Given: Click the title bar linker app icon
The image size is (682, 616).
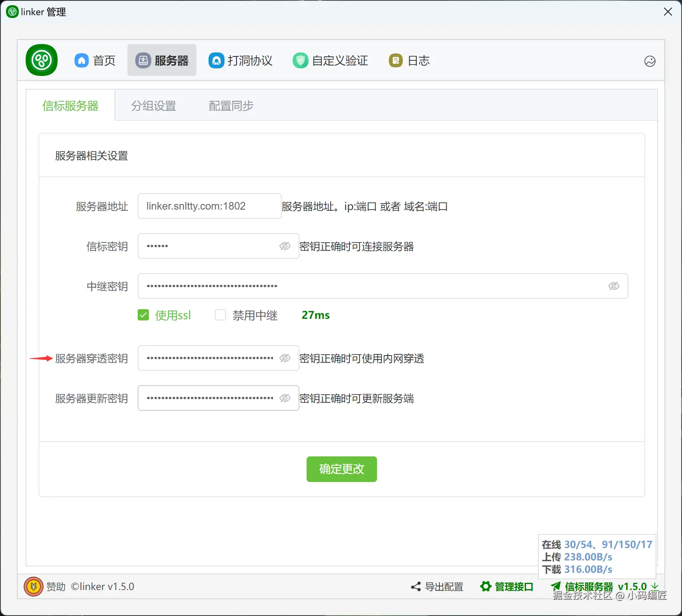Looking at the screenshot, I should coord(12,12).
